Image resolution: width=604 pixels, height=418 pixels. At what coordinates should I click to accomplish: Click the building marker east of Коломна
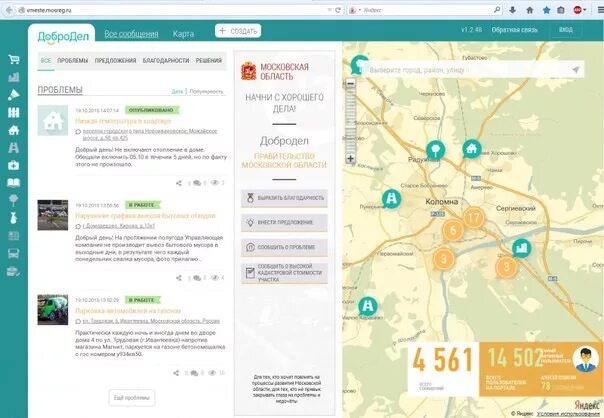click(522, 248)
